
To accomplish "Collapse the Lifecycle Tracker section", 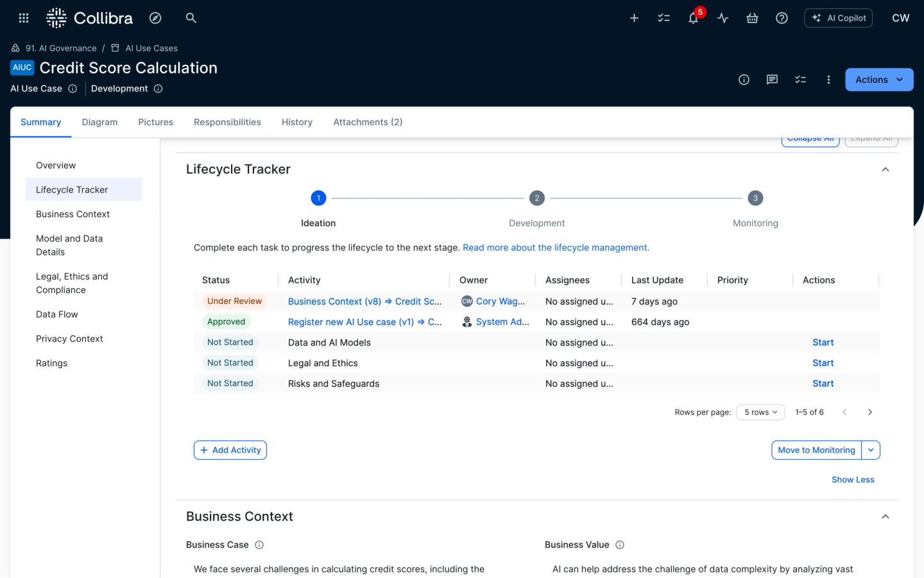I will tap(885, 170).
